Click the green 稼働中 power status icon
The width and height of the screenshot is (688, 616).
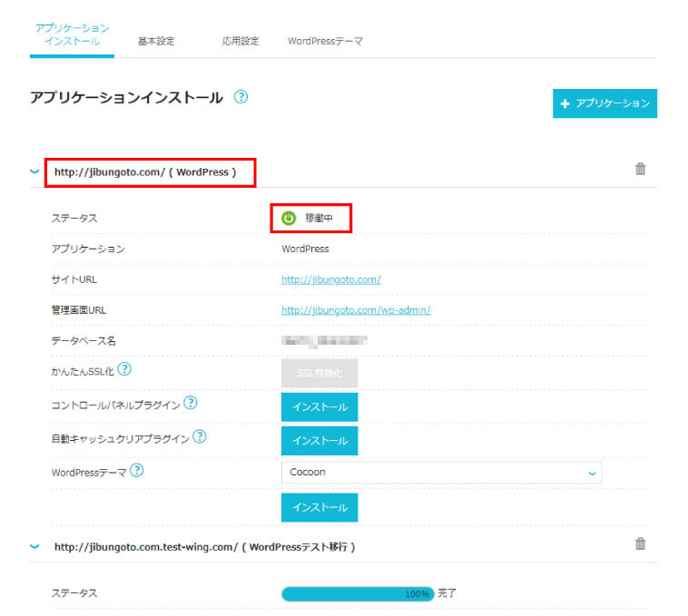289,218
